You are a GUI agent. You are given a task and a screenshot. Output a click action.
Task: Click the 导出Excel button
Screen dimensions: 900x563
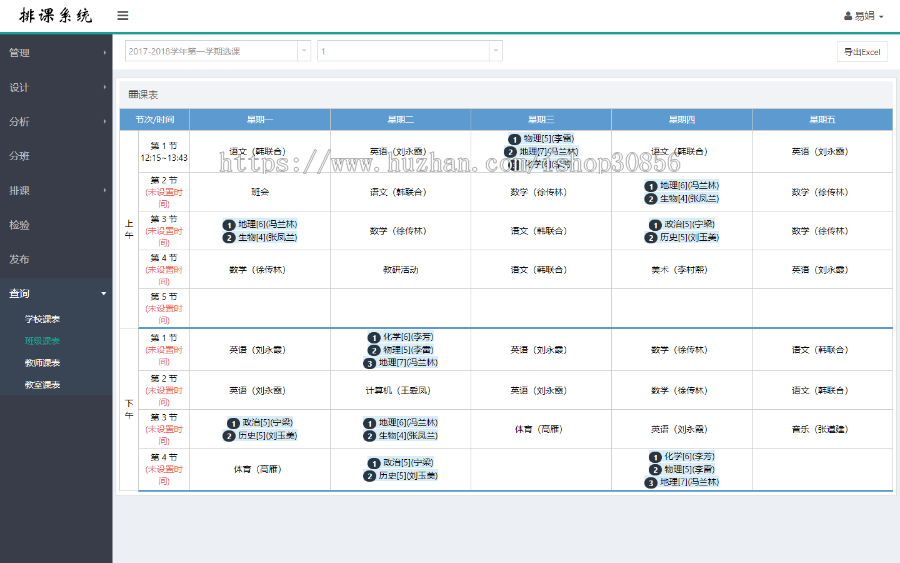click(x=861, y=52)
